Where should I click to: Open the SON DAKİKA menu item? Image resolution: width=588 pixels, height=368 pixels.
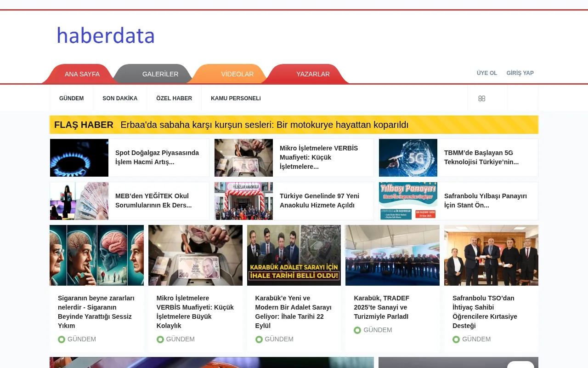tap(120, 98)
